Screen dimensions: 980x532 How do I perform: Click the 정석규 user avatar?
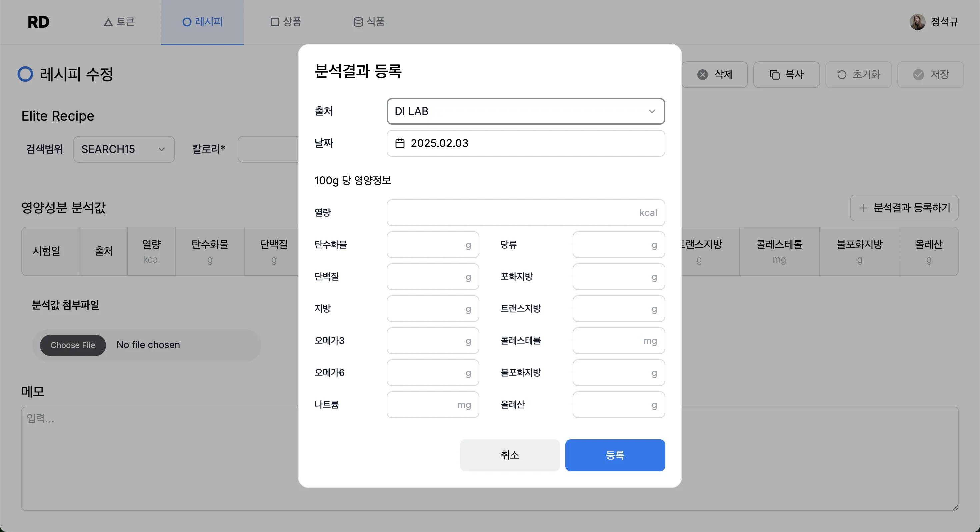917,22
